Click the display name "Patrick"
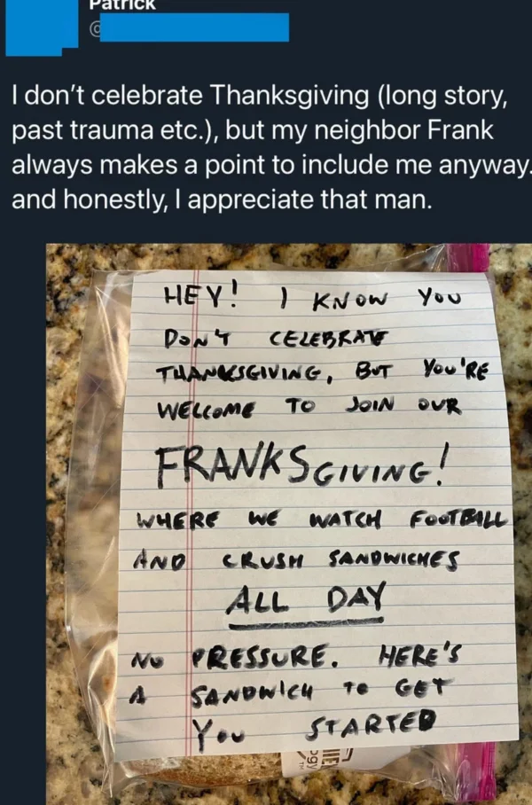Image resolution: width=532 pixels, height=805 pixels. [x=121, y=4]
